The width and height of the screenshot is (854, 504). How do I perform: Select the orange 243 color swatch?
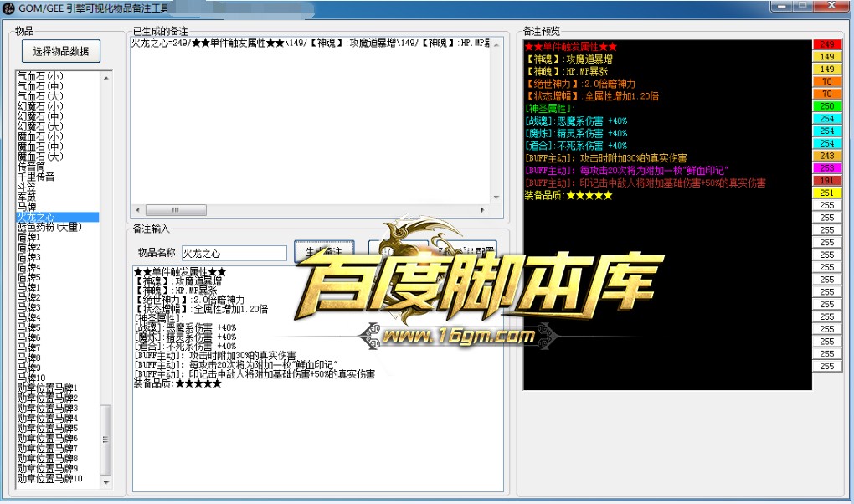tap(827, 156)
